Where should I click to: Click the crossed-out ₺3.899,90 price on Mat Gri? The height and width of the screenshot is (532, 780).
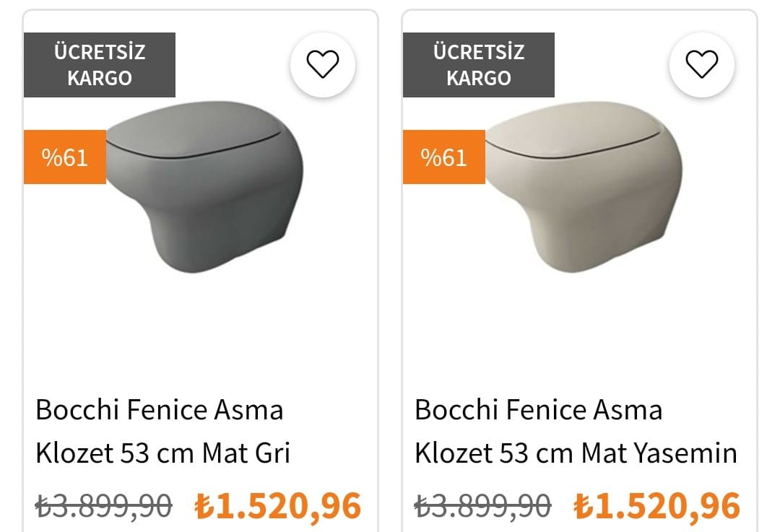coord(104,505)
